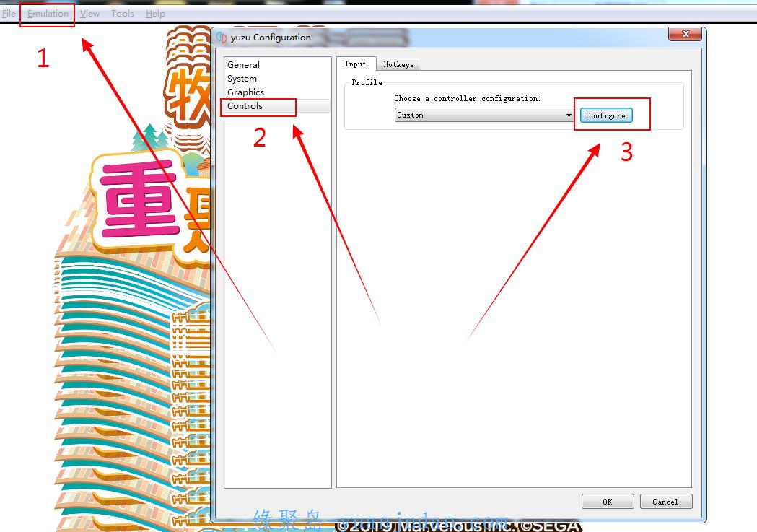Click Cancel to dismiss the dialog
Screen dimensions: 757x532
tap(666, 502)
